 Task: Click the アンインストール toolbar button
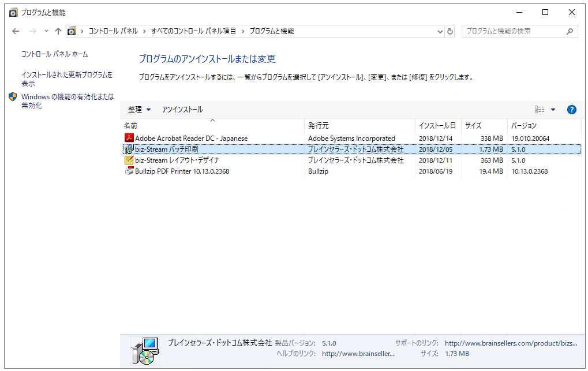point(182,110)
